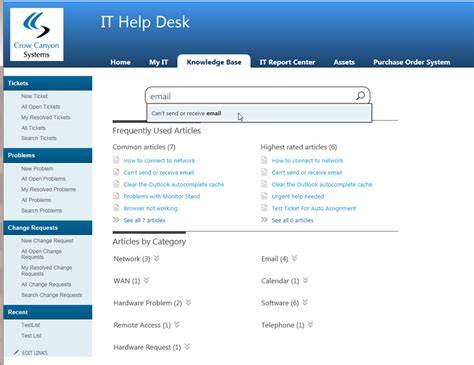Expand the Telephone (1) category

click(x=310, y=324)
